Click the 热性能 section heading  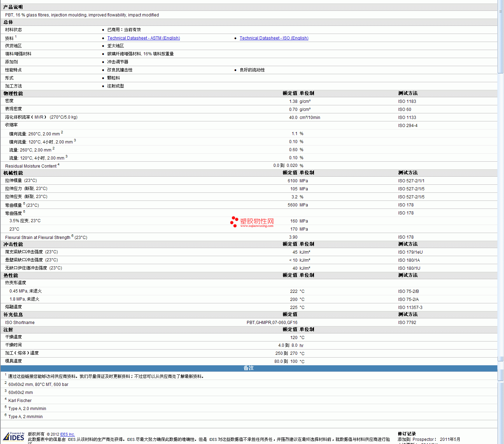[11, 275]
